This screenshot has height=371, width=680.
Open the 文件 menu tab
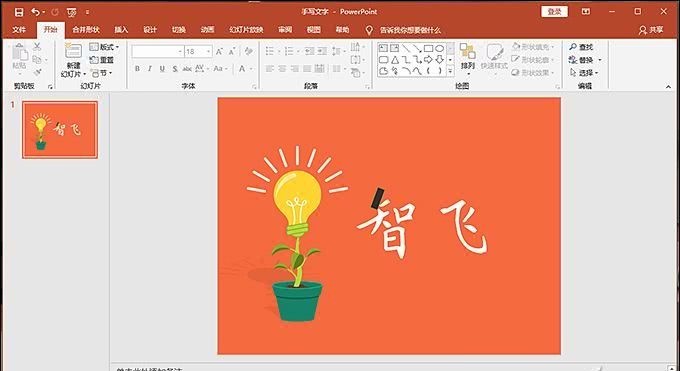coord(19,30)
